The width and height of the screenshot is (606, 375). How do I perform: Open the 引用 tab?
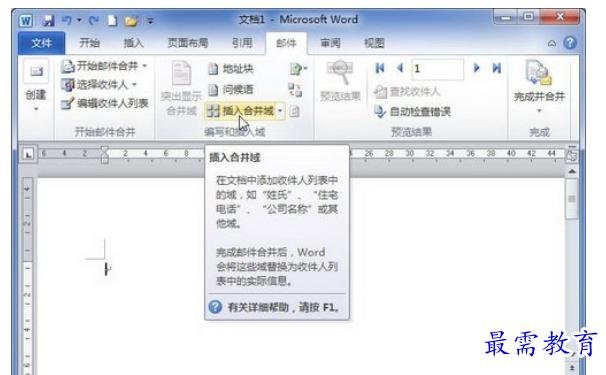click(242, 43)
